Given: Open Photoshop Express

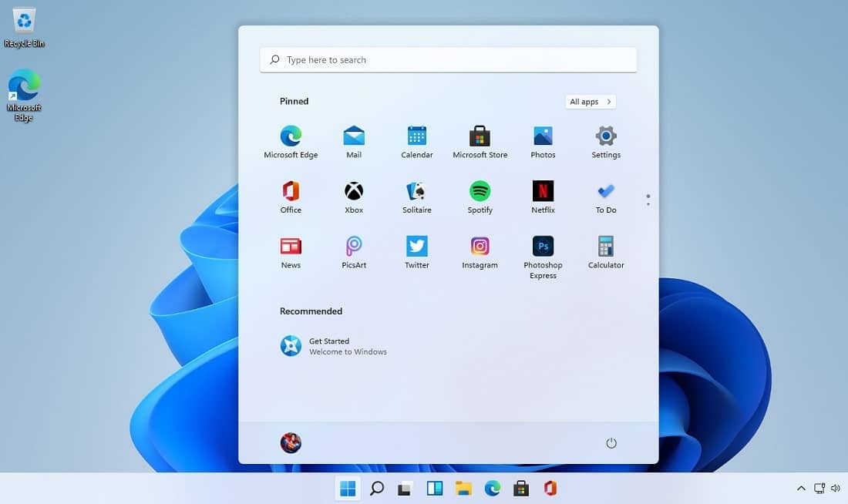Looking at the screenshot, I should pos(543,257).
